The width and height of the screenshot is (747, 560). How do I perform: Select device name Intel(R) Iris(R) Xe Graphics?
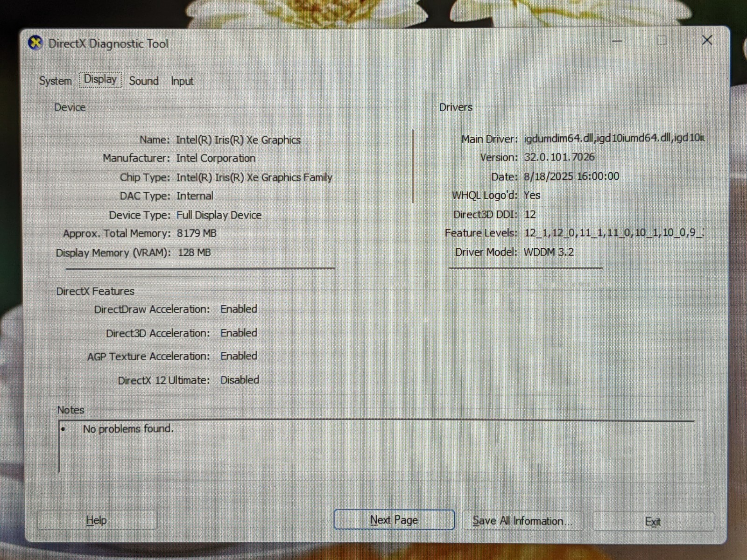click(238, 140)
